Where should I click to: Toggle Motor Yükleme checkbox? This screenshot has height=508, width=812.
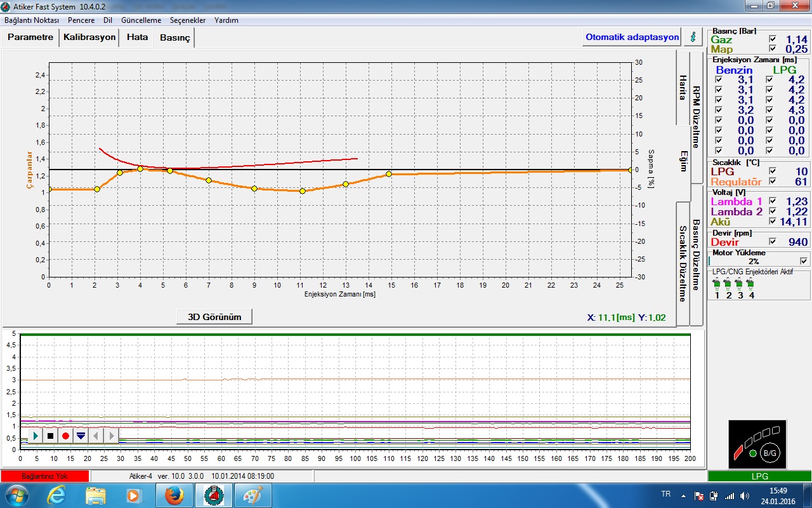(x=804, y=260)
